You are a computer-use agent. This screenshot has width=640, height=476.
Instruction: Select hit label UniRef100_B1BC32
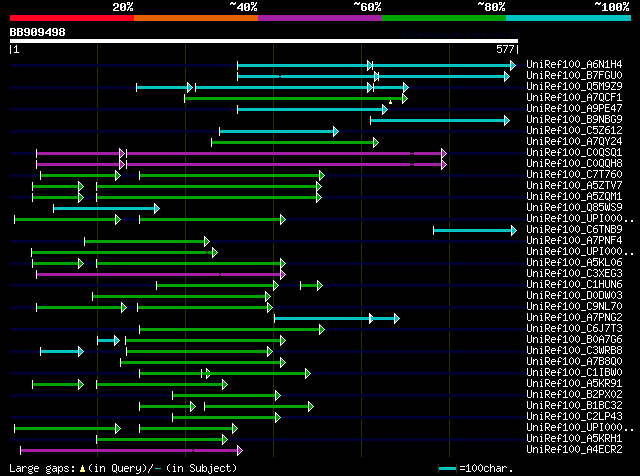click(574, 406)
